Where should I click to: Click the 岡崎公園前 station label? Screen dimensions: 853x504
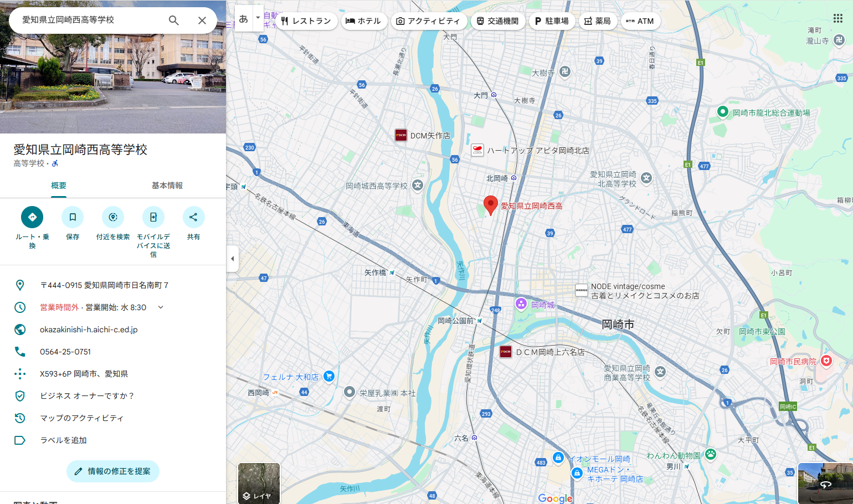coord(455,321)
